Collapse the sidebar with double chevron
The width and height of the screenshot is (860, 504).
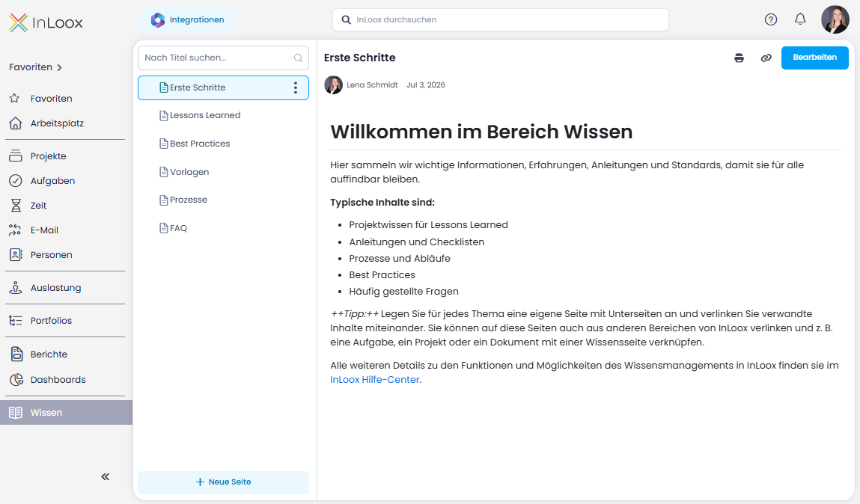coord(106,476)
